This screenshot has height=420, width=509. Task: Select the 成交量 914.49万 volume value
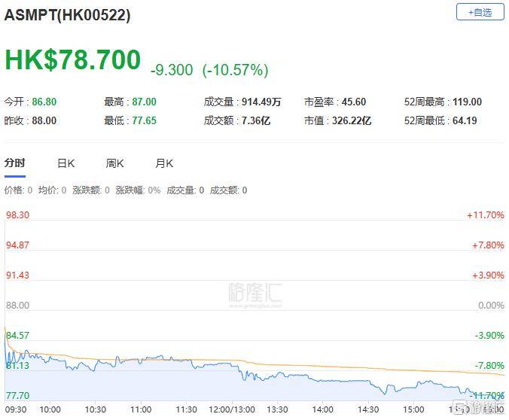242,102
